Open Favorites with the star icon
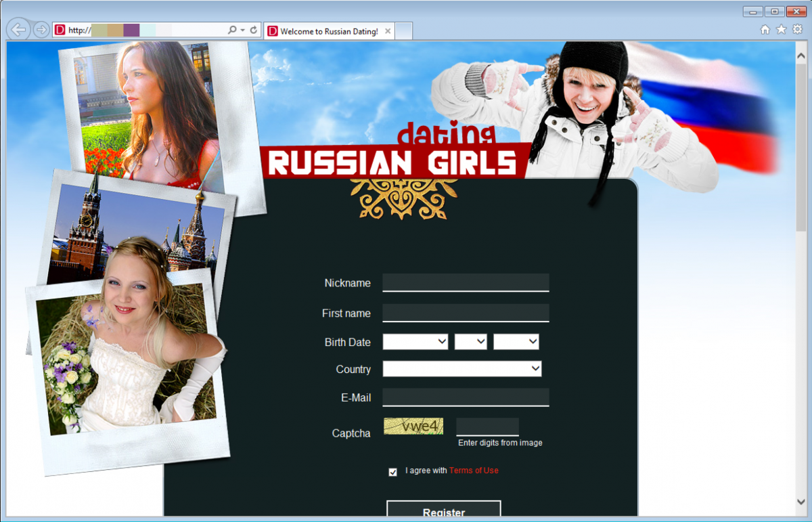Image resolution: width=812 pixels, height=522 pixels. tap(781, 30)
